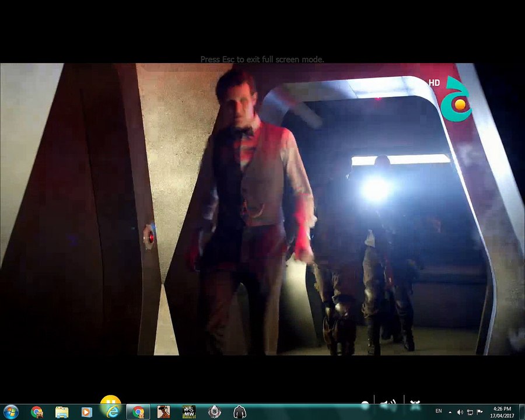Image resolution: width=525 pixels, height=420 pixels.
Task: Open Windows Explorer folder icon
Action: coord(62,412)
